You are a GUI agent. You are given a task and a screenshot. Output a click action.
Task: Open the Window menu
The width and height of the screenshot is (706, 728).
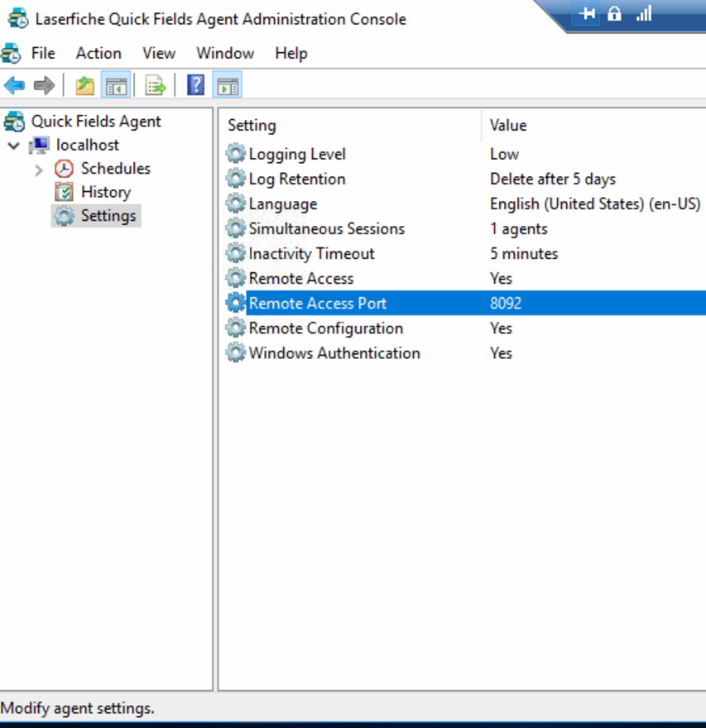coord(225,53)
